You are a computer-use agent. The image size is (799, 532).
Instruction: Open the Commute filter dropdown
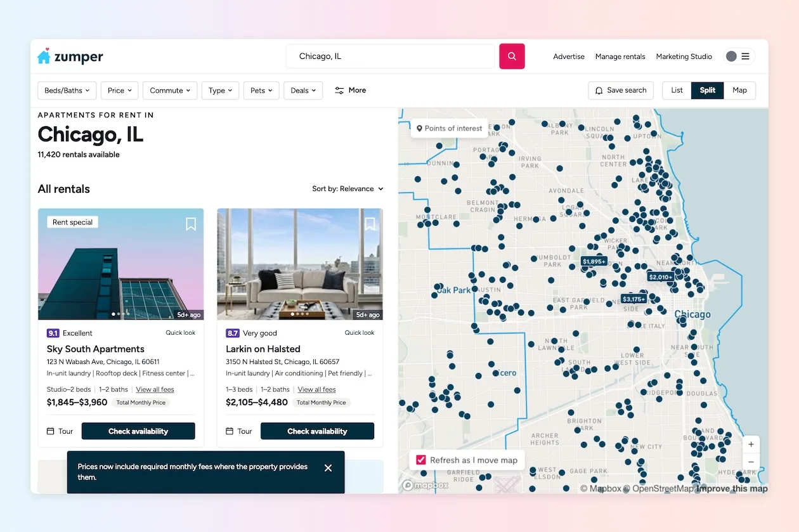click(170, 91)
